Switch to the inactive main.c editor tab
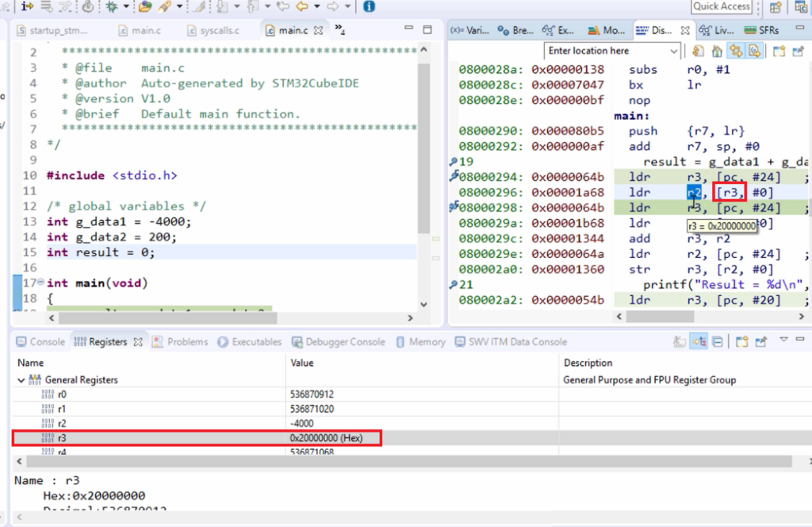 click(x=140, y=31)
